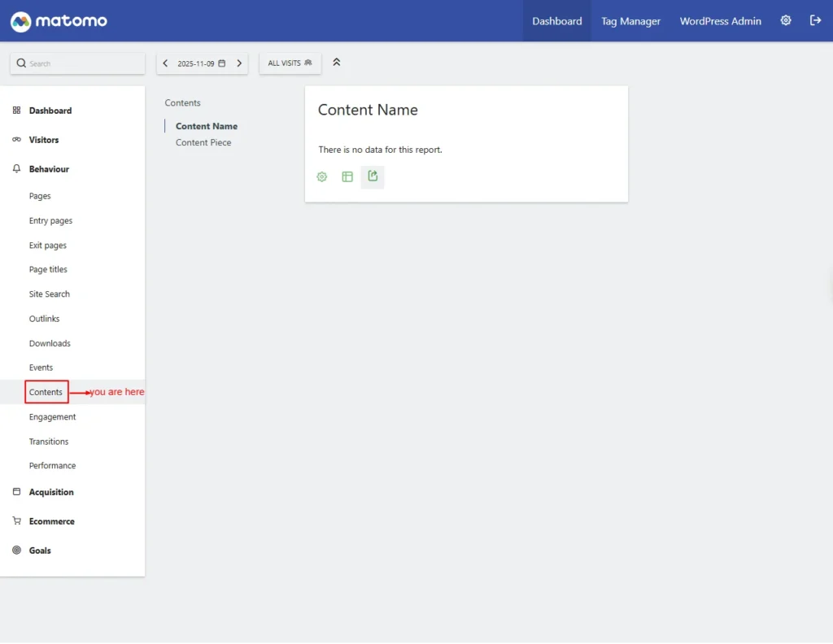Open the ALL VISITS segment selector

click(x=290, y=63)
